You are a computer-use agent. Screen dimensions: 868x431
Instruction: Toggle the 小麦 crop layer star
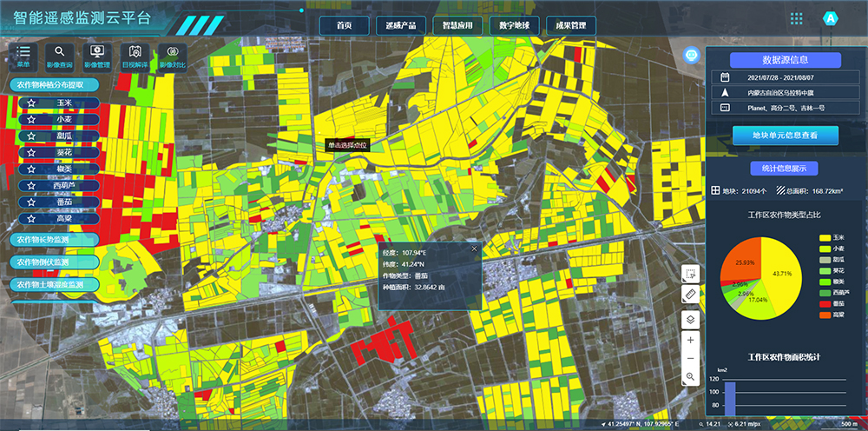coord(31,119)
